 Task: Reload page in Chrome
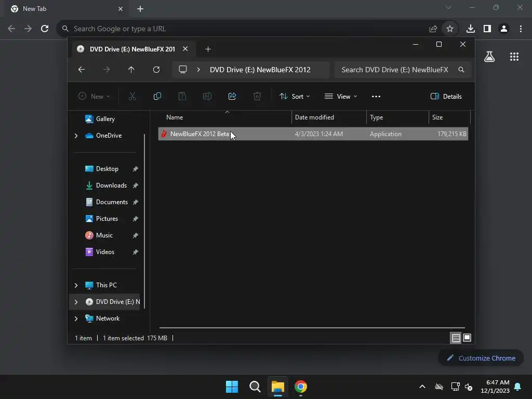(x=45, y=29)
